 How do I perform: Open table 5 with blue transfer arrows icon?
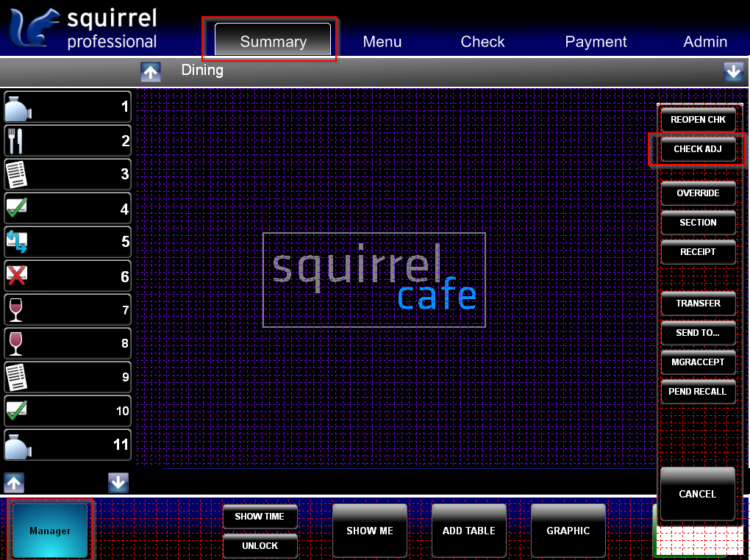click(68, 242)
